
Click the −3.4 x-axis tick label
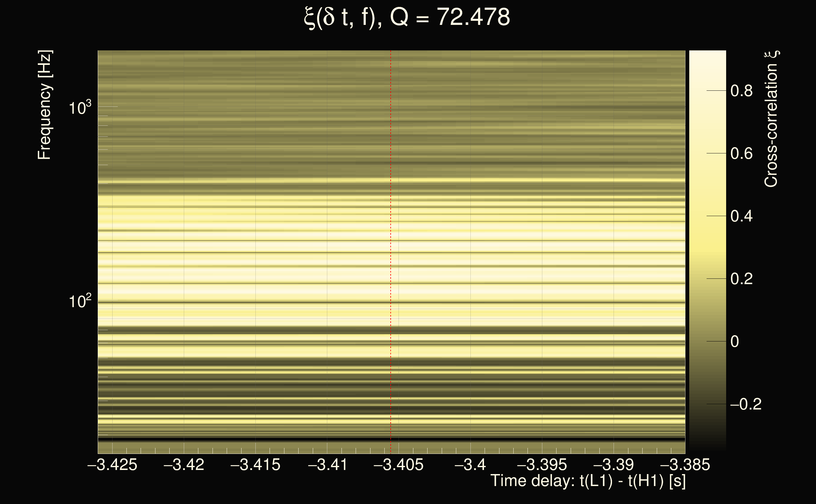(x=470, y=465)
